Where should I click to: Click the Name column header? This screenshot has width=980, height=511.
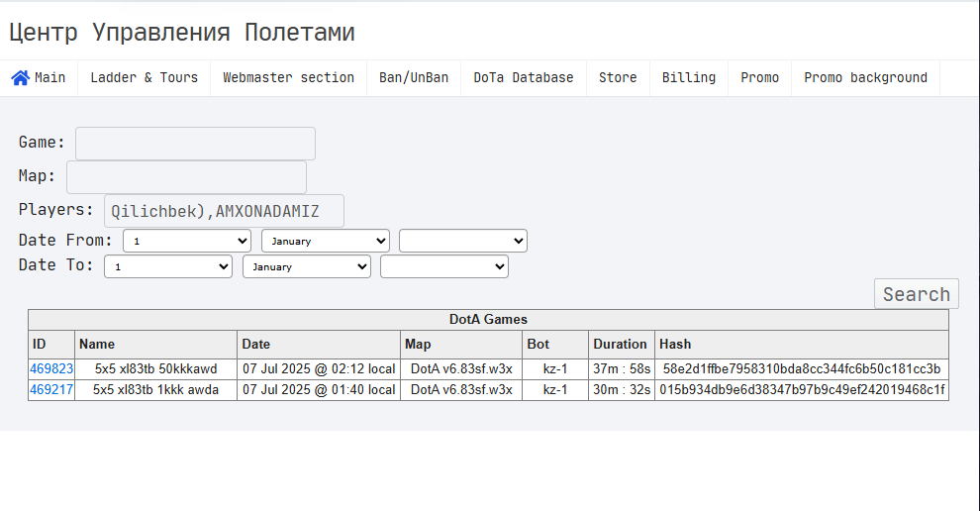[155, 344]
